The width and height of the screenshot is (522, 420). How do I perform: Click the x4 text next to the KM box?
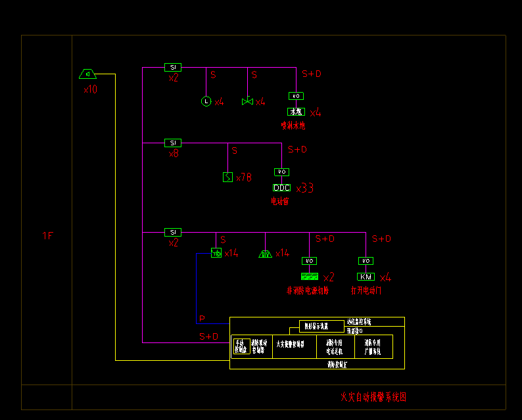(385, 277)
